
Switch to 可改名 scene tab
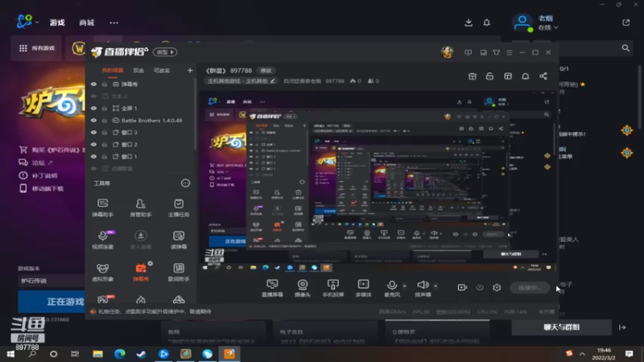162,71
